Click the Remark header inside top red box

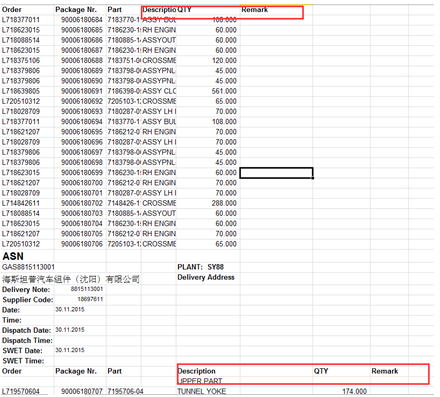pos(255,10)
